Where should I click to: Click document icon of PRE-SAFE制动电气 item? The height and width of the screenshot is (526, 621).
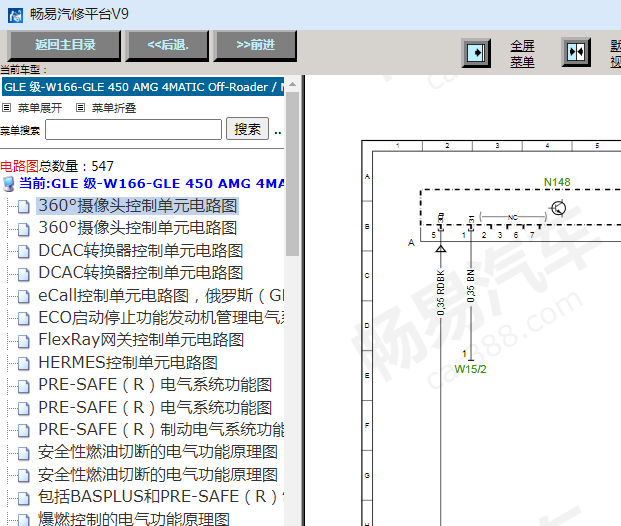coord(23,430)
